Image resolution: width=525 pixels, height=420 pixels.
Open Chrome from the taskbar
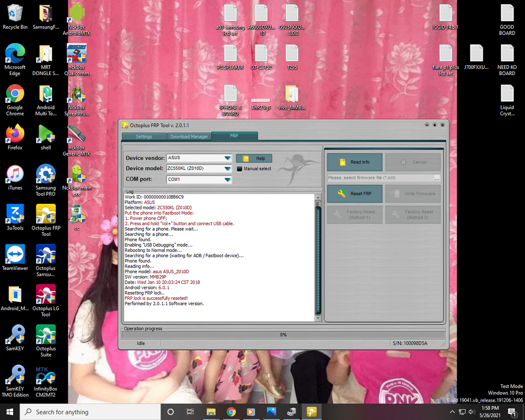(231, 412)
